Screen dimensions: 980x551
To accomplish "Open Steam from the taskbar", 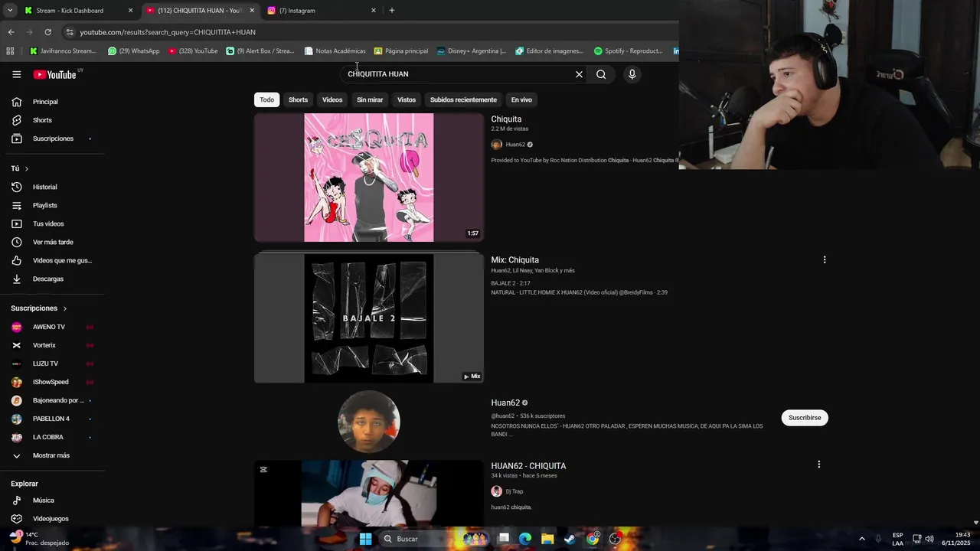I will [x=570, y=539].
